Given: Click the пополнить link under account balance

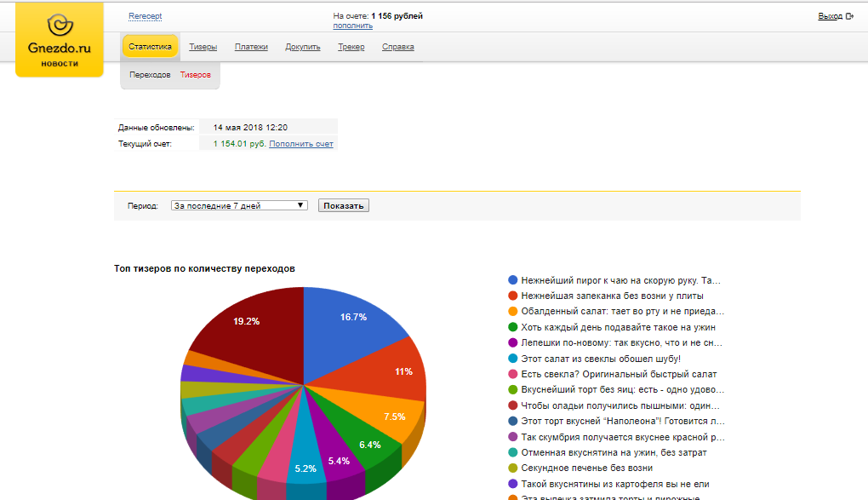Looking at the screenshot, I should (352, 26).
